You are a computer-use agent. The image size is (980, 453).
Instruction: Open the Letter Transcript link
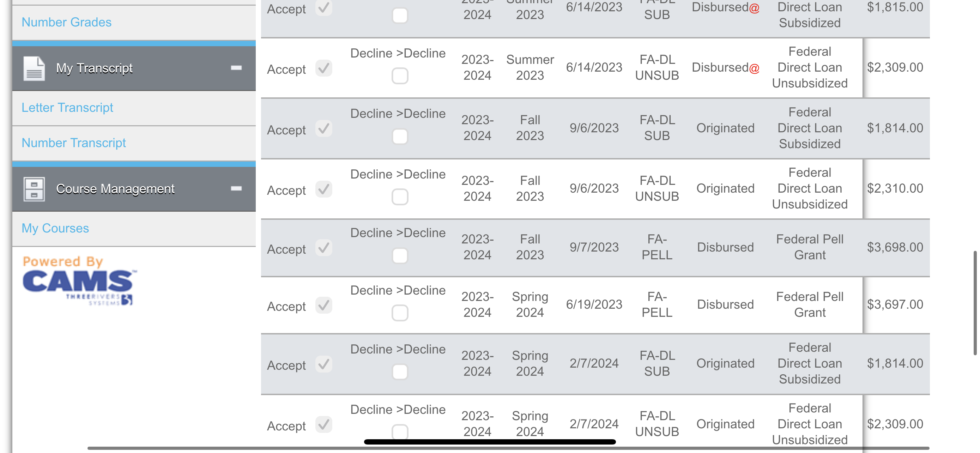point(67,108)
